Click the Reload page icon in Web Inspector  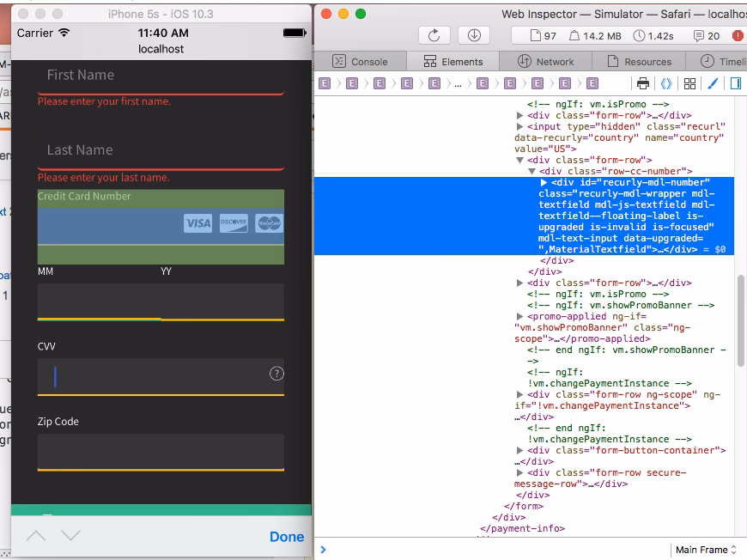pyautogui.click(x=434, y=35)
